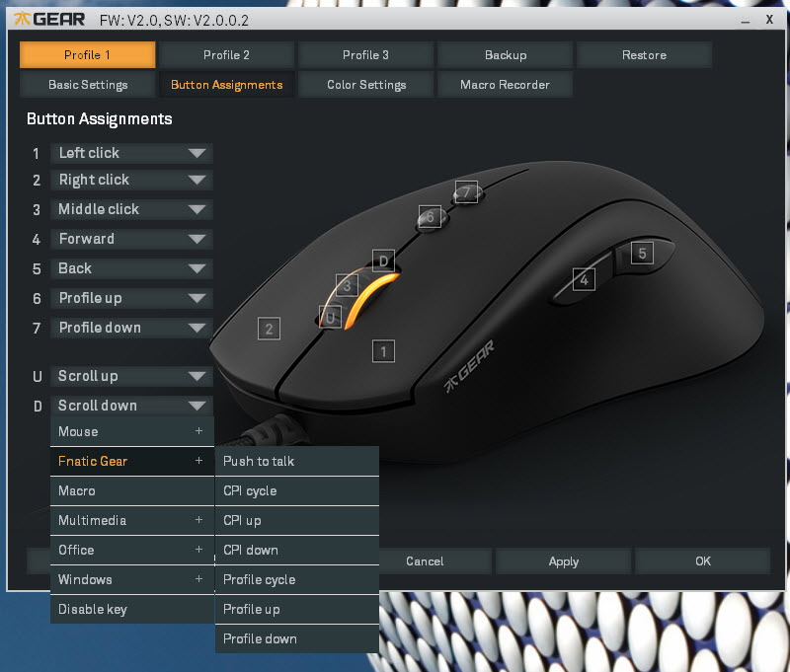The width and height of the screenshot is (790, 672).
Task: Click side button marker 4 on mouse
Action: tap(584, 280)
